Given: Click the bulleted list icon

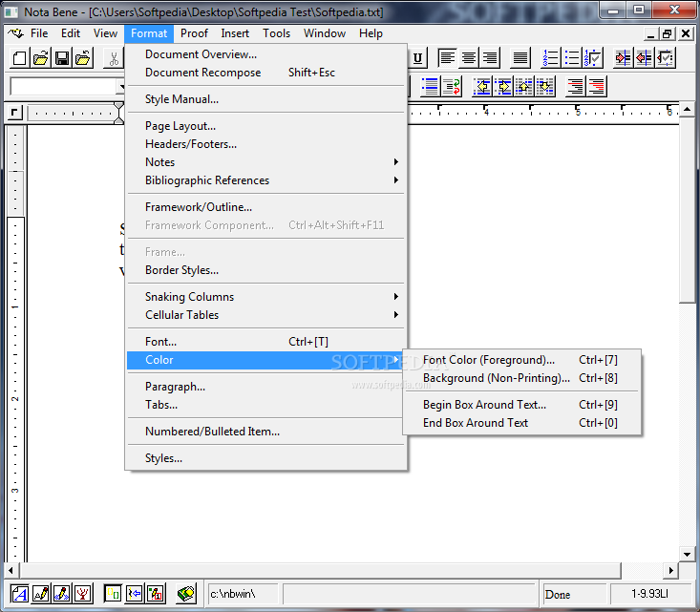Looking at the screenshot, I should pyautogui.click(x=572, y=58).
